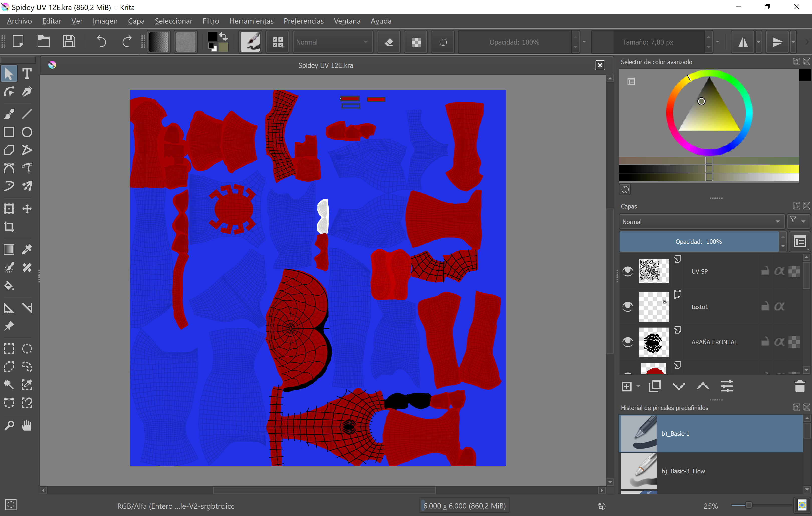Delete layer with trash icon
The height and width of the screenshot is (516, 812).
pyautogui.click(x=799, y=386)
